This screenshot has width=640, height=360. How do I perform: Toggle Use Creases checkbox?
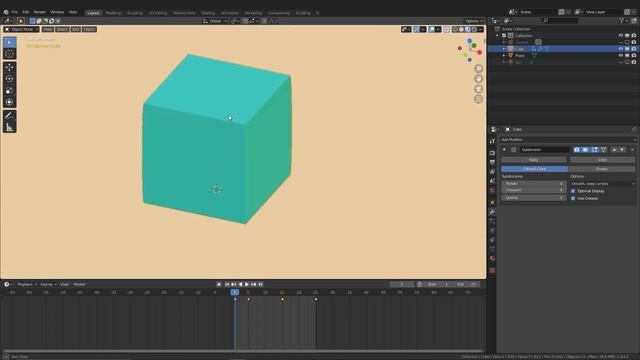pyautogui.click(x=573, y=198)
